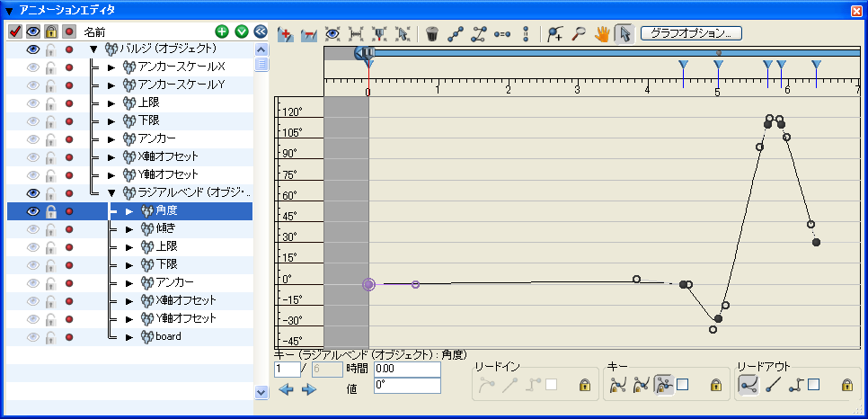Expand the アンカースケールX row
The width and height of the screenshot is (868, 419).
(x=111, y=67)
